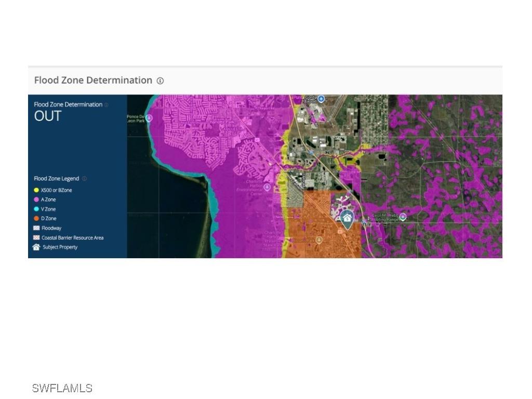
Task: Click info icon beside Flood Zone Determination heading
Action: (160, 81)
